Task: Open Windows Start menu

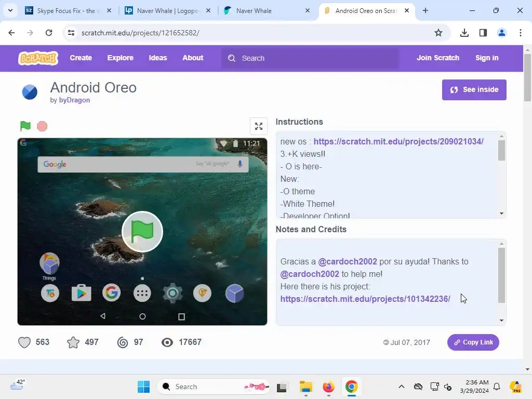Action: point(143,387)
